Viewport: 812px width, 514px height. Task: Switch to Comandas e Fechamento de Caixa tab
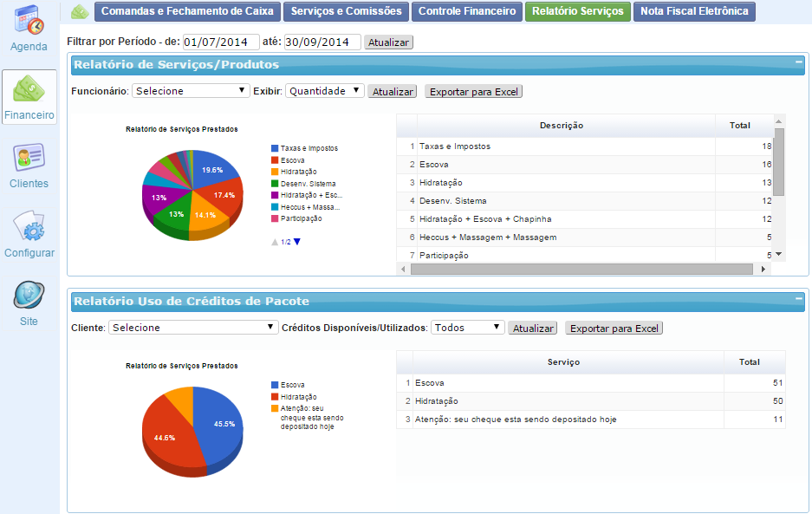tap(186, 11)
